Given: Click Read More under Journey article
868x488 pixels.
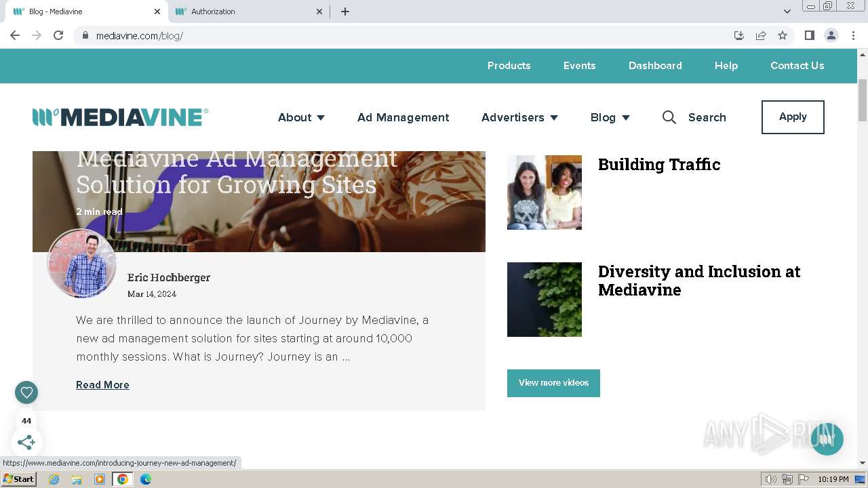Looking at the screenshot, I should point(102,385).
